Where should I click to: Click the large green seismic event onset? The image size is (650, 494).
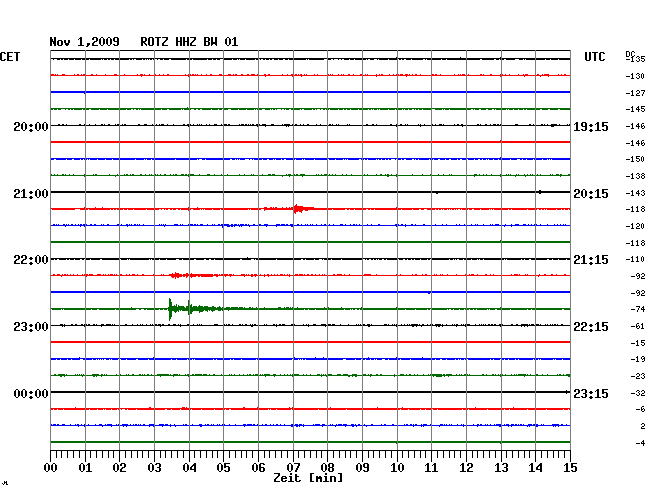170,309
